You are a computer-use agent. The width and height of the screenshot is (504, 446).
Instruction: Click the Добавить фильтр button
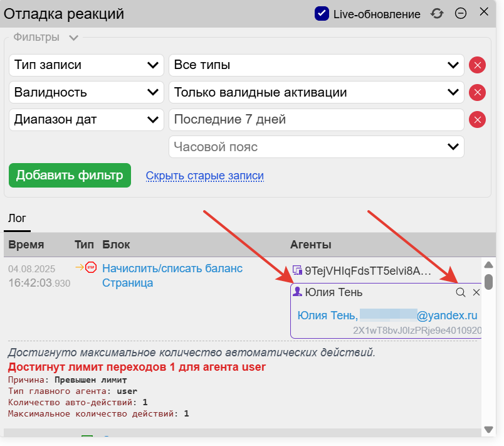coord(70,175)
